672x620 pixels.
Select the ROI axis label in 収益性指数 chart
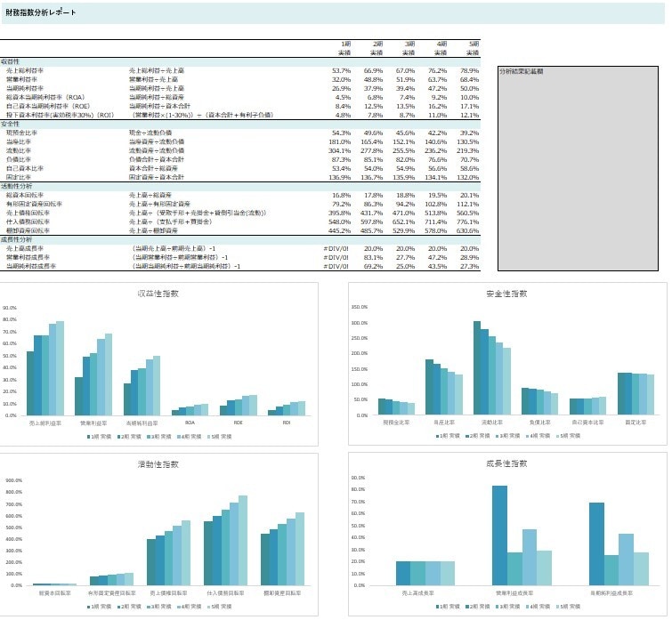point(287,423)
